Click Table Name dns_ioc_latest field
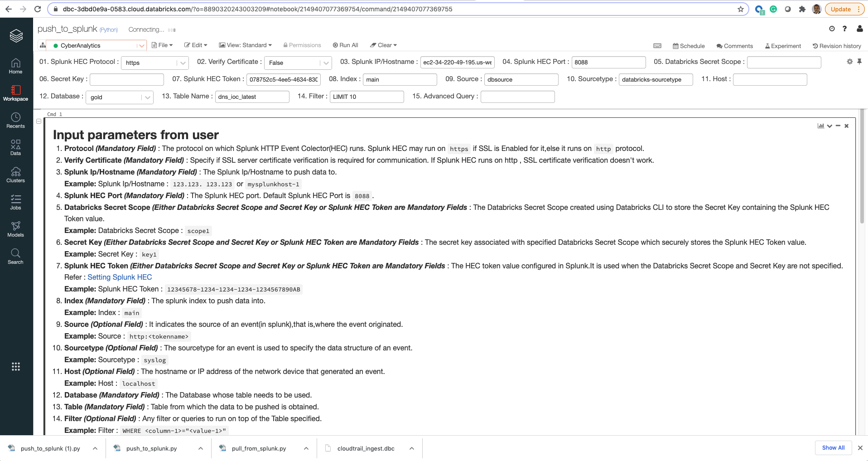 tap(252, 97)
